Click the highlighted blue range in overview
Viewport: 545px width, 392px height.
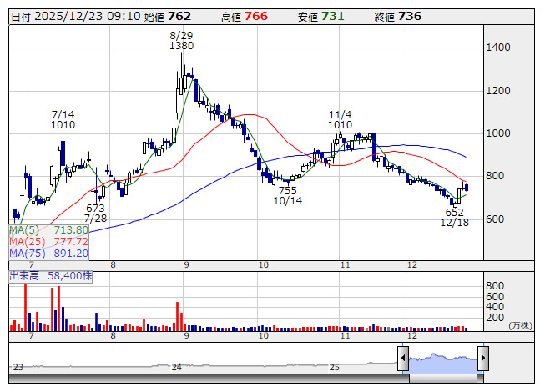[443, 362]
